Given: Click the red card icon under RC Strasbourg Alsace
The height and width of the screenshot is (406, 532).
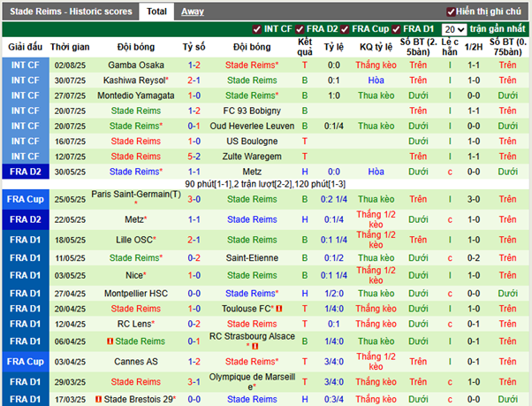Looking at the screenshot, I should click(255, 346).
